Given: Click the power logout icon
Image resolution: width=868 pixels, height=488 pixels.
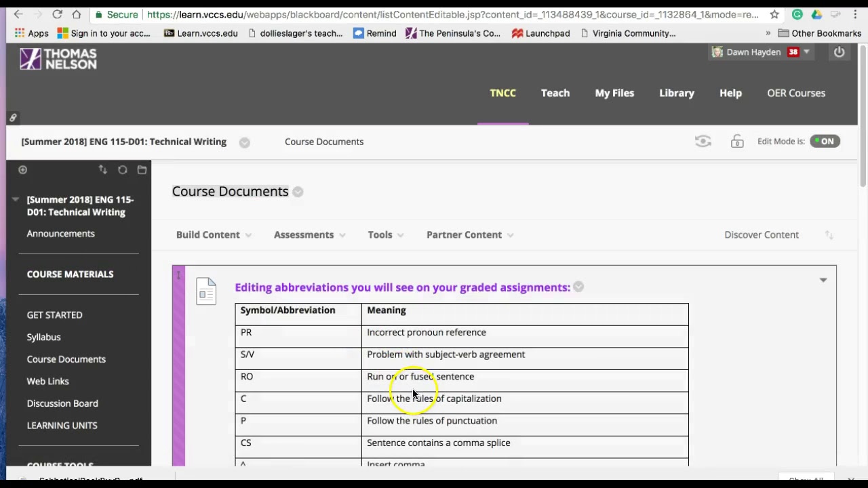Looking at the screenshot, I should tap(840, 52).
